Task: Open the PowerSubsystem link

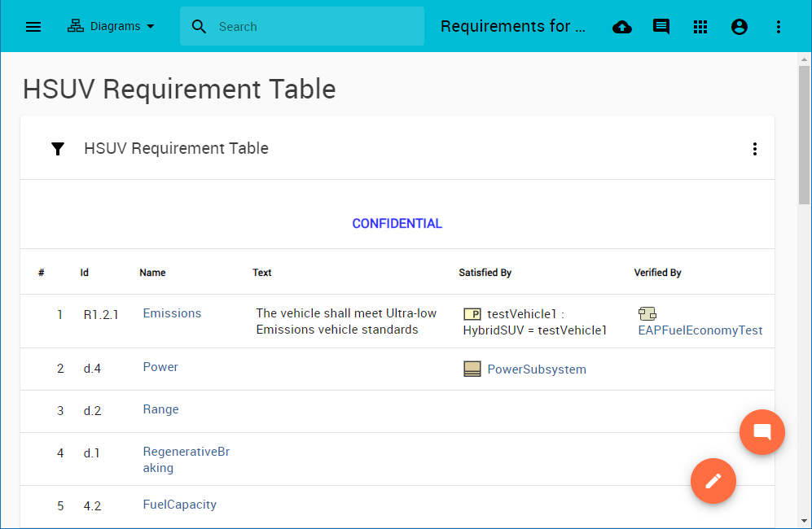Action: [x=536, y=369]
